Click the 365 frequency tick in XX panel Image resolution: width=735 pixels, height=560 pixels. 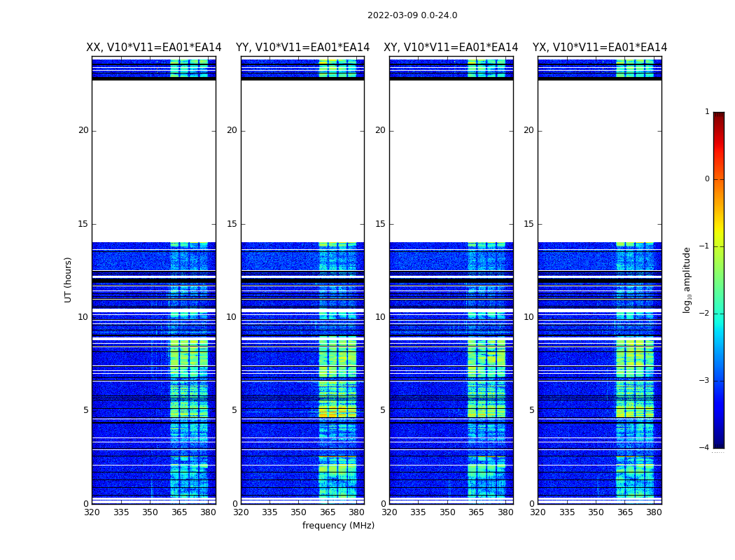pyautogui.click(x=179, y=512)
